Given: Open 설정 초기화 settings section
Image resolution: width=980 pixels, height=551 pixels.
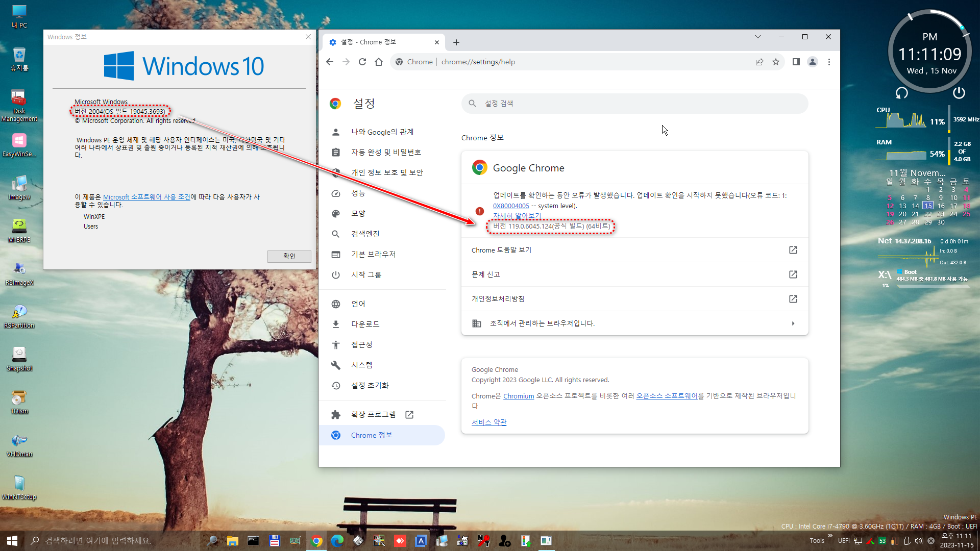Looking at the screenshot, I should pyautogui.click(x=382, y=386).
